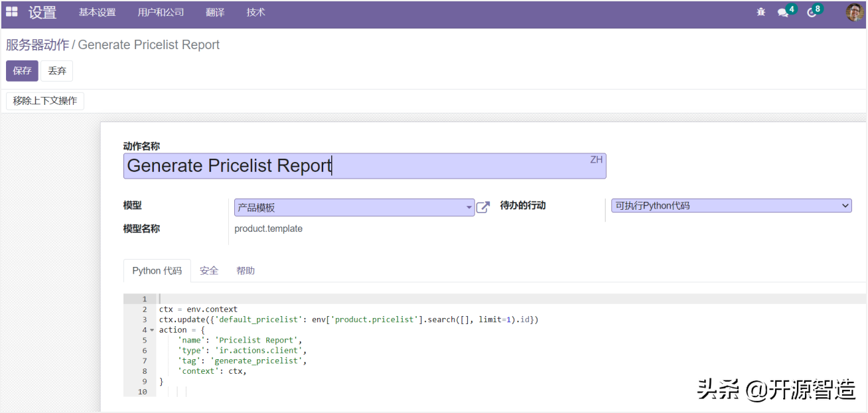Screen dimensions: 868x413
Task: Click the 保存 button
Action: (22, 71)
